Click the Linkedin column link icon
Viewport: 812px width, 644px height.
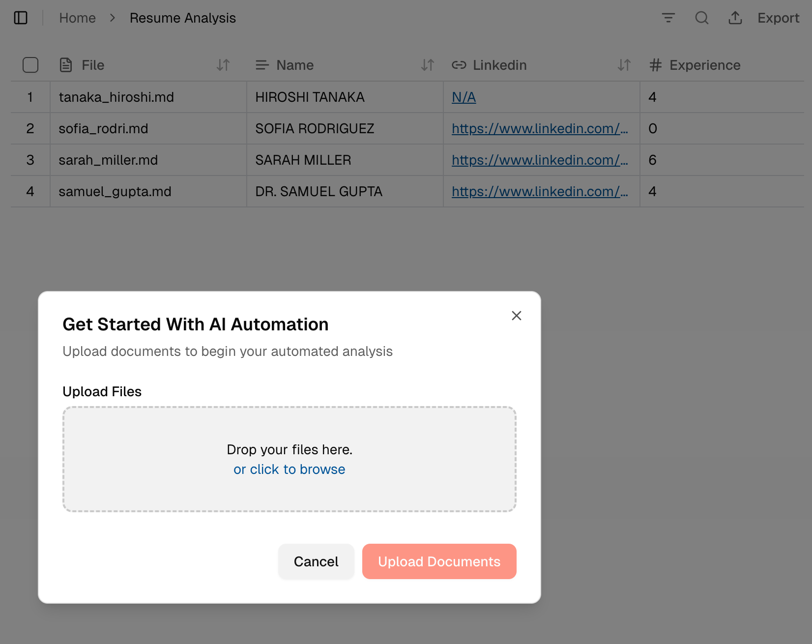click(459, 65)
